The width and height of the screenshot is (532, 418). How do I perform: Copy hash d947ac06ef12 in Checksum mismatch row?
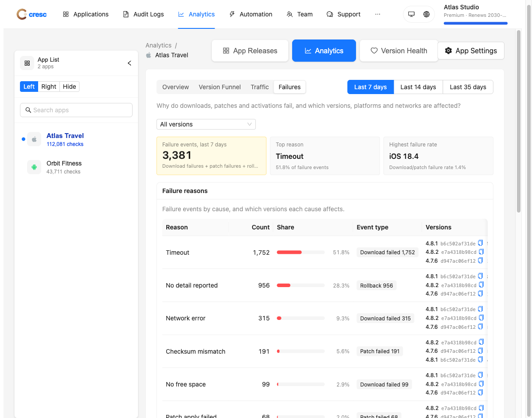pyautogui.click(x=481, y=351)
